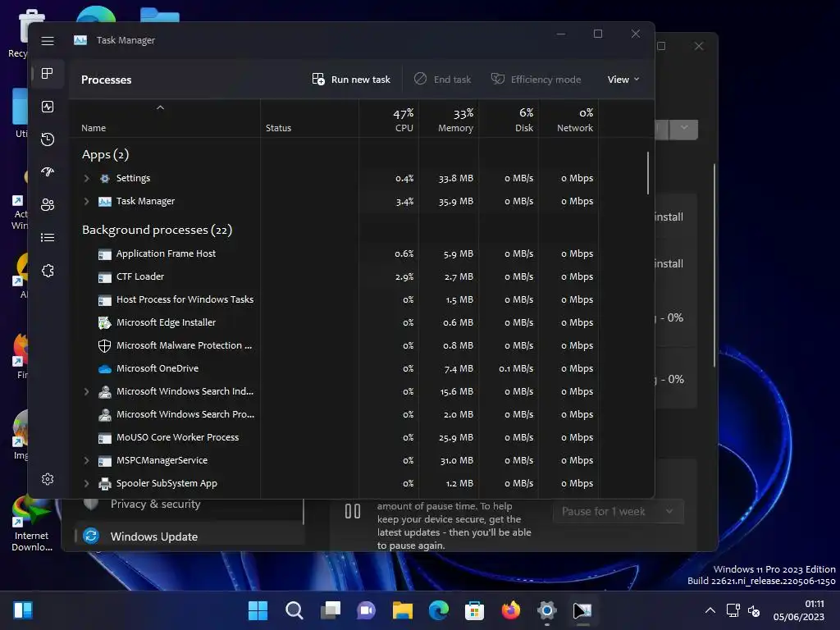Open Microsoft Store from taskbar
This screenshot has width=840, height=630.
475,610
